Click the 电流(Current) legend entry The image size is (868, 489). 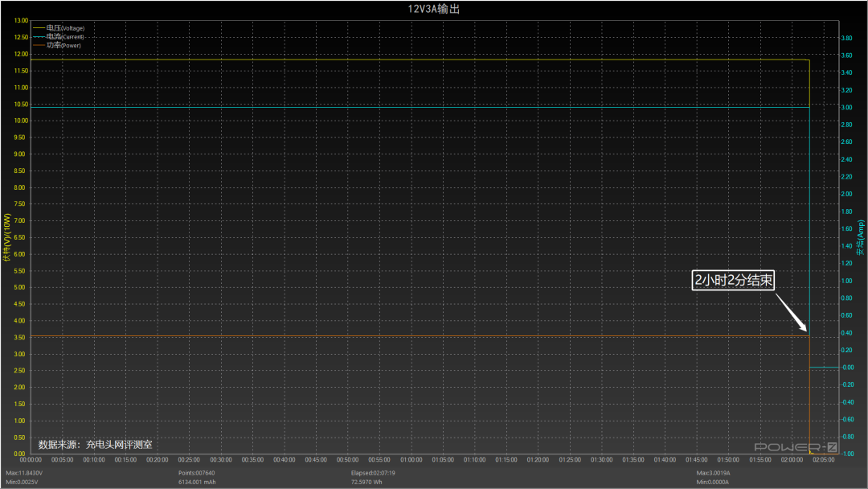click(59, 37)
